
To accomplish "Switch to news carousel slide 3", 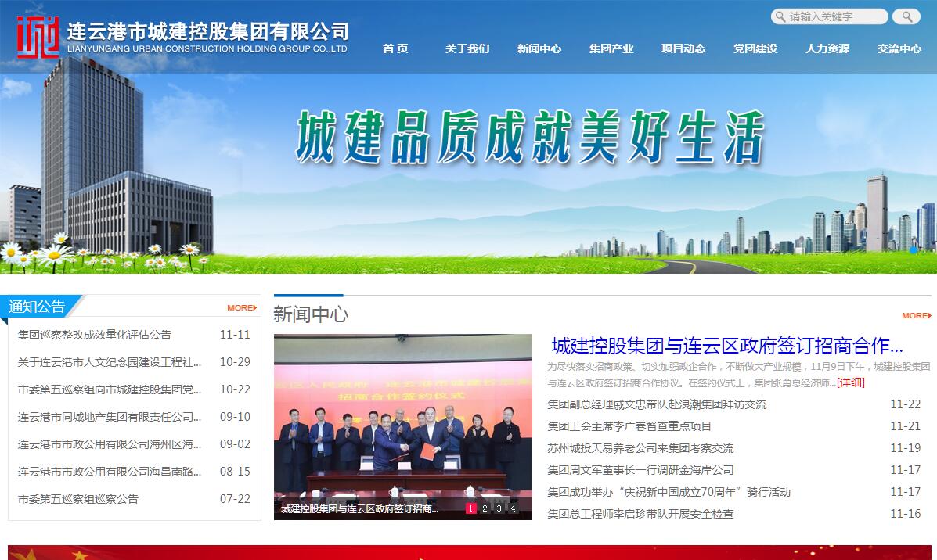I will (x=499, y=508).
